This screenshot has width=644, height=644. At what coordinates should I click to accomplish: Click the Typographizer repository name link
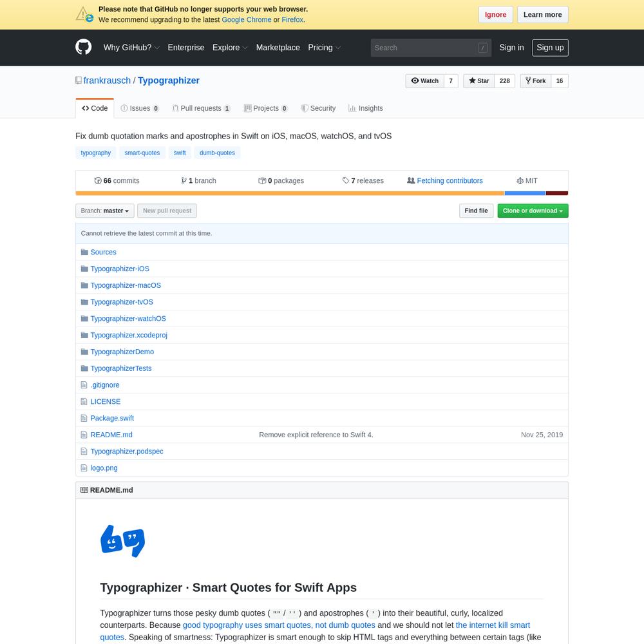click(x=169, y=80)
